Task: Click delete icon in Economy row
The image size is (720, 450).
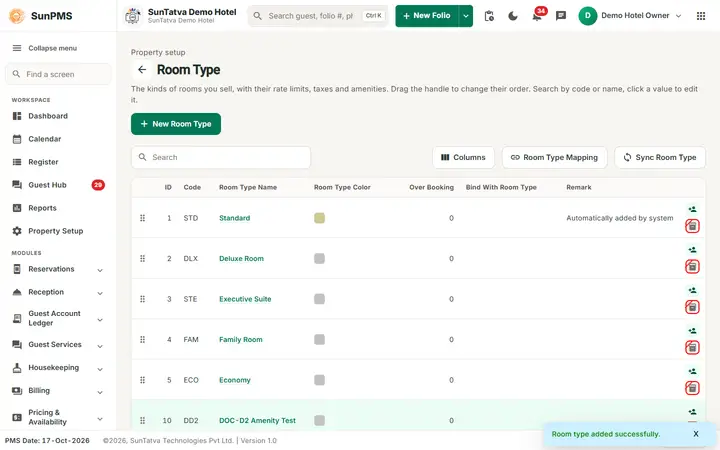Action: pyautogui.click(x=692, y=388)
